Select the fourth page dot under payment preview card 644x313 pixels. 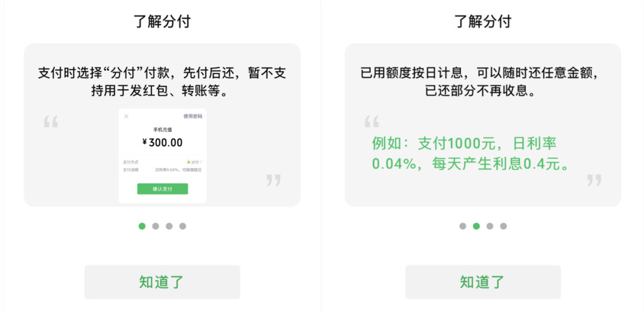[183, 226]
